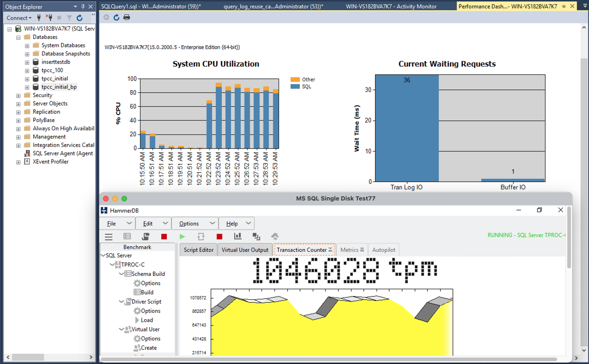
Task: Expand the tpcc_100 database node
Action: pos(27,71)
